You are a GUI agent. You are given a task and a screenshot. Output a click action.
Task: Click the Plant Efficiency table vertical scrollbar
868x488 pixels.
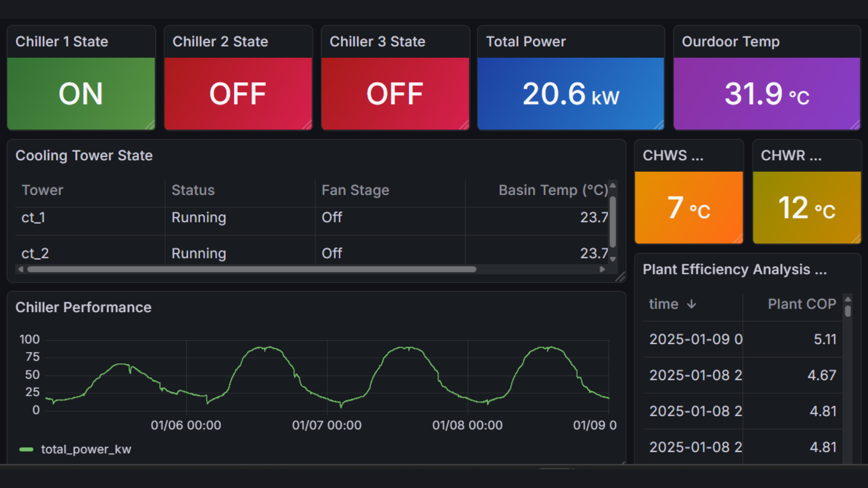(x=848, y=311)
